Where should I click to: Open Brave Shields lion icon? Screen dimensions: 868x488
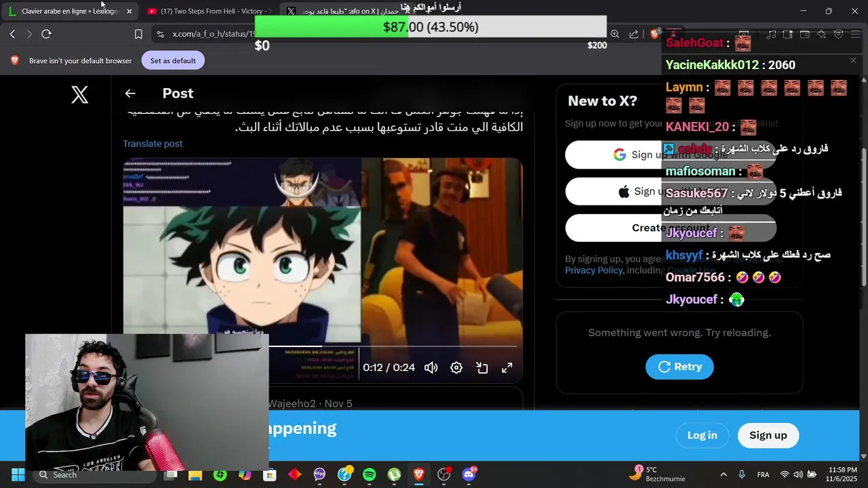pyautogui.click(x=654, y=34)
